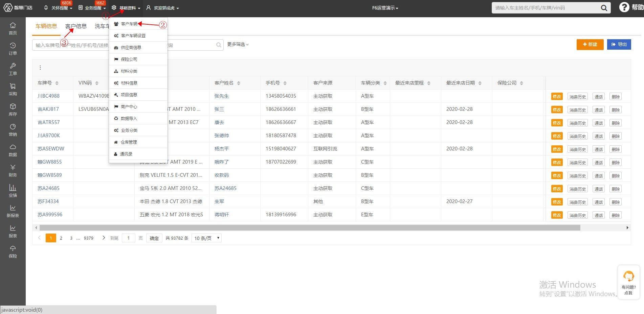This screenshot has width=644, height=314.
Task: Select 客户车辆设置 menu item
Action: 138,35
